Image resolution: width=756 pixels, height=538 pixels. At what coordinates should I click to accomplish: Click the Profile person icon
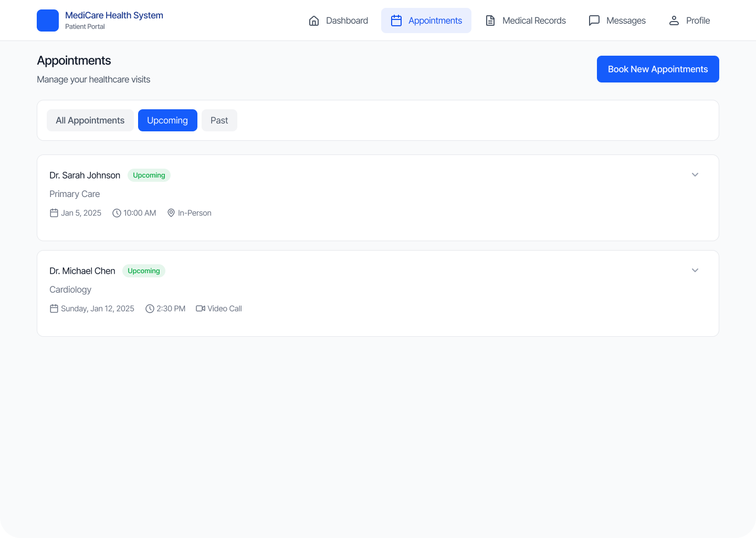(674, 20)
